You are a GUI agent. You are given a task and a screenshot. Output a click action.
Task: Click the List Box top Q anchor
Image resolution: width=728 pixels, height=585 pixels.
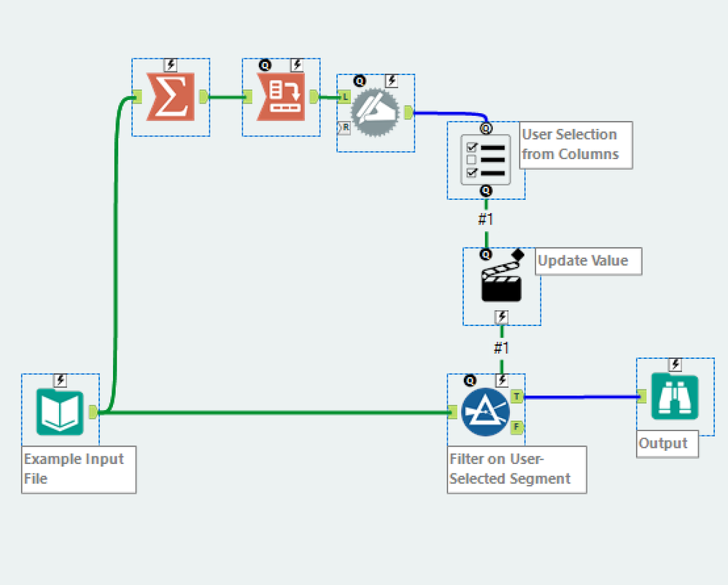click(x=486, y=128)
